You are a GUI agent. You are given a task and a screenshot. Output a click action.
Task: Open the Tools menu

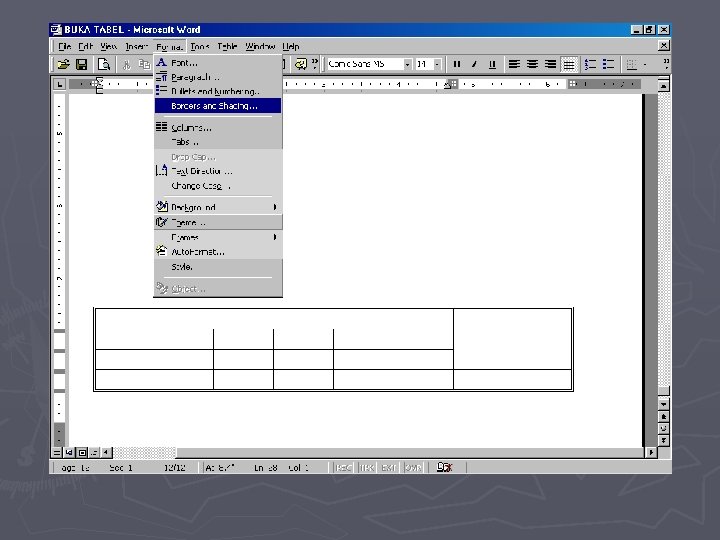(x=200, y=46)
